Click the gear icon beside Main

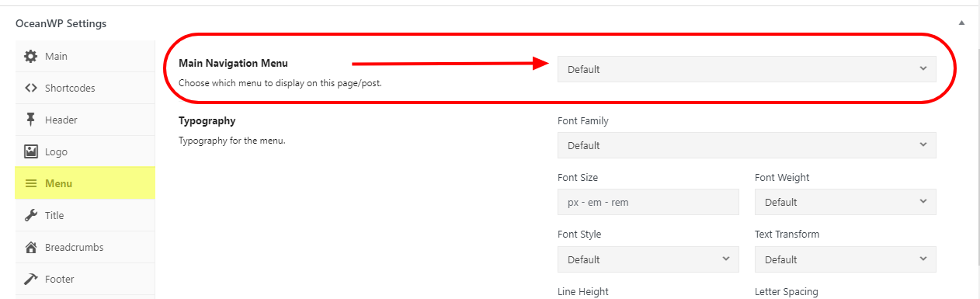tap(31, 57)
